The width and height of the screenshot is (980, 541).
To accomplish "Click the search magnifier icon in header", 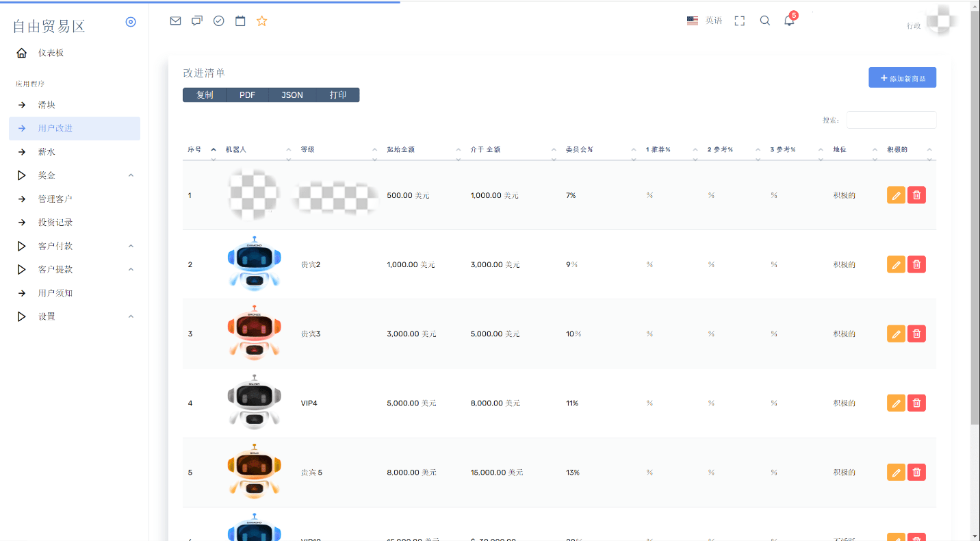I will point(765,21).
